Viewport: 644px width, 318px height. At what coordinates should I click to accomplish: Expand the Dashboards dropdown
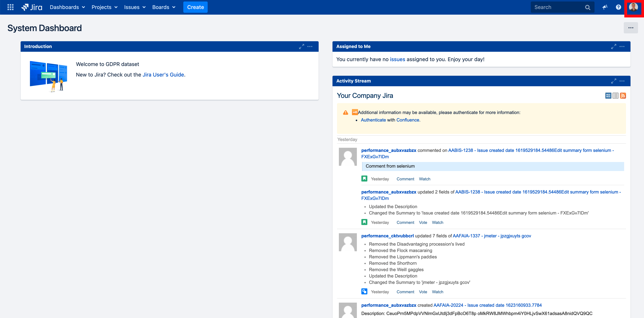67,7
